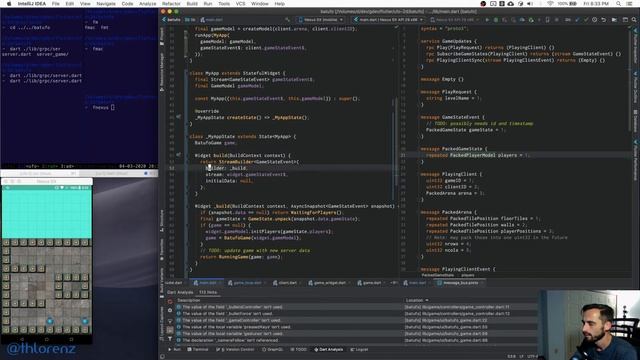Click the 'batufo' project breadcrumb in navigation bar

(172, 20)
